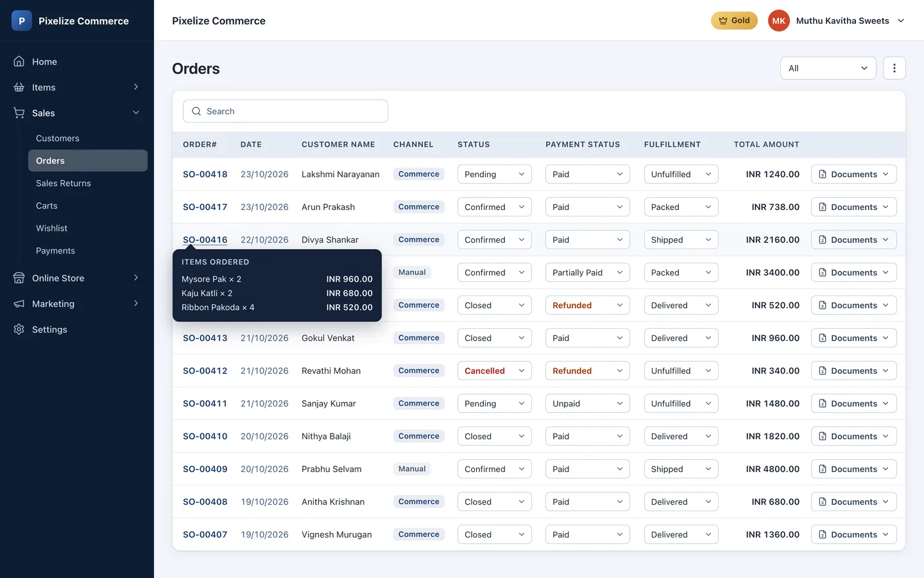The image size is (924, 578).
Task: Open fulfillment dropdown for SO-00416 showing Shipped
Action: click(x=681, y=240)
